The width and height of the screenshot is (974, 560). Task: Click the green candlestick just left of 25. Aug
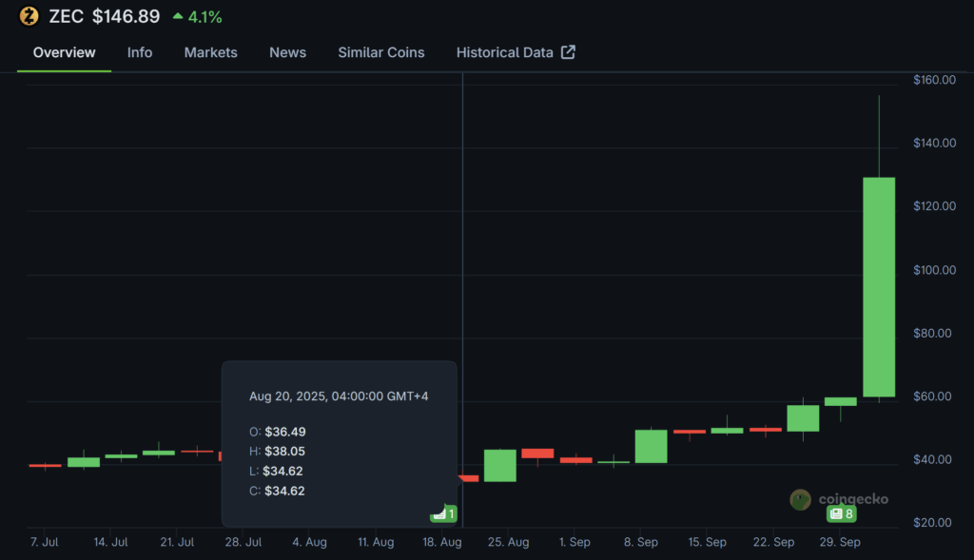[499, 465]
